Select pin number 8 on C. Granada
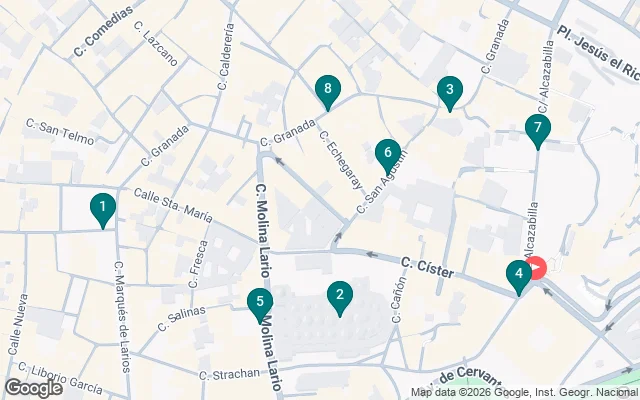 328,92
